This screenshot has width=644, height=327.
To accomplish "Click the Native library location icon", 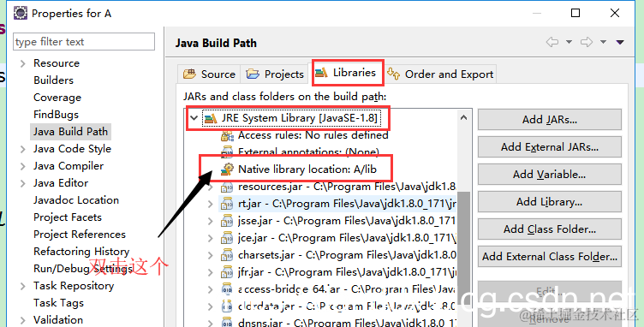I will (x=227, y=169).
